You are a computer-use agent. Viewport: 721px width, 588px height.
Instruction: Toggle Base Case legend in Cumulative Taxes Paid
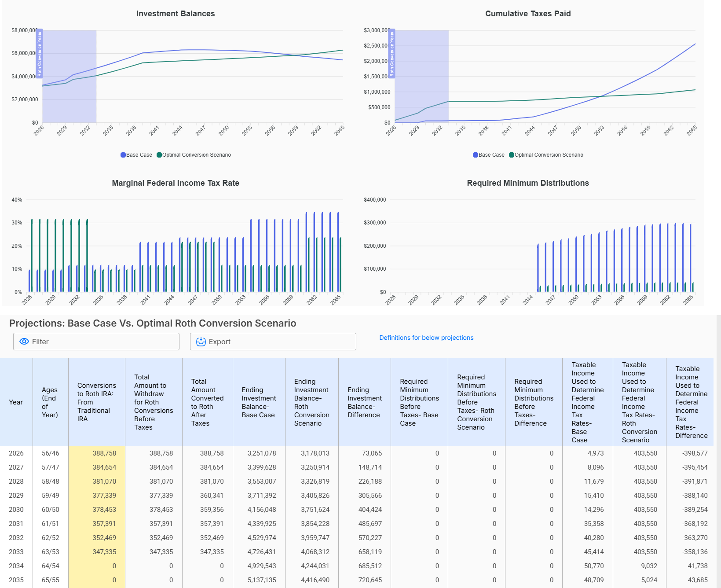point(489,155)
